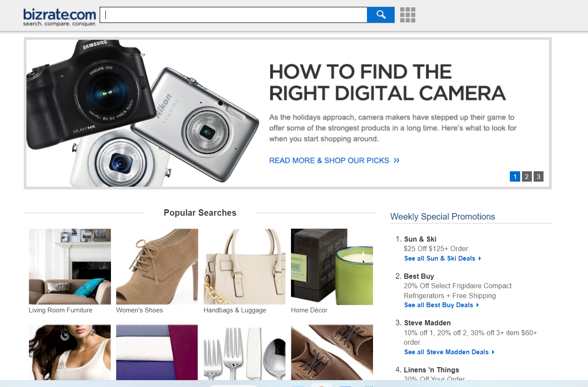Viewport: 588px width, 387px height.
Task: Select carousel slide 1
Action: pyautogui.click(x=515, y=176)
